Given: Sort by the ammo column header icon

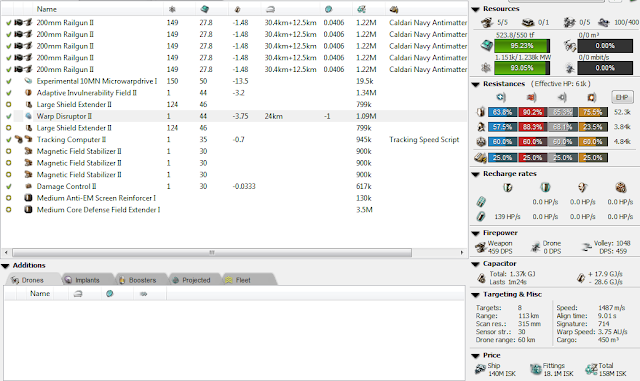Looking at the screenshot, I should coord(394,9).
